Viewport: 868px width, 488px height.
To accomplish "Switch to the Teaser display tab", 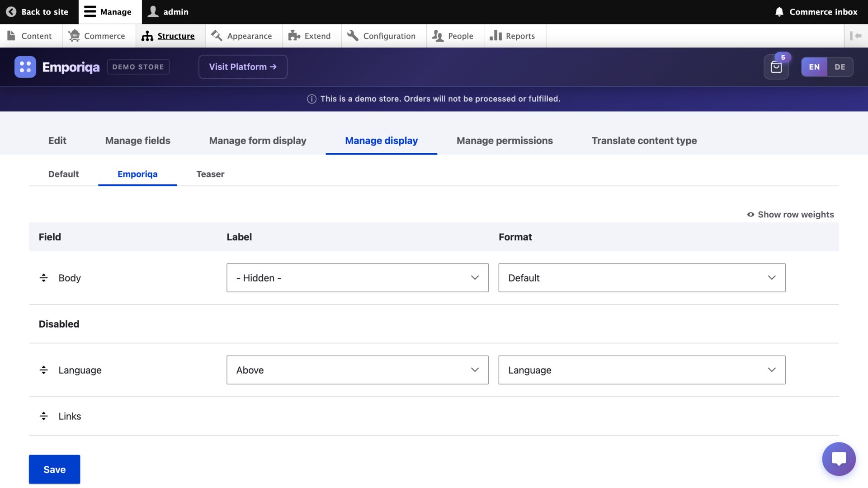I will coord(210,174).
